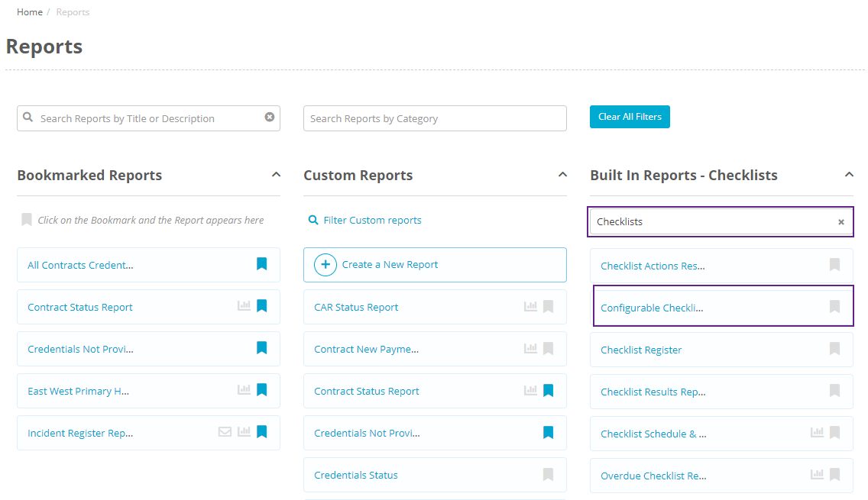
Task: Collapse the Built In Reports - Checklists section
Action: (x=850, y=174)
